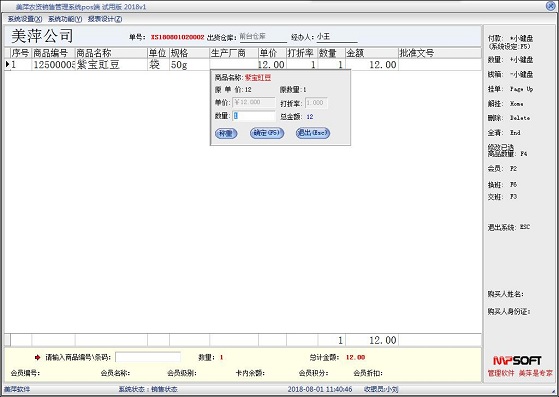Image resolution: width=559 pixels, height=397 pixels.
Task: Click the 称重 button in the dialog
Action: pyautogui.click(x=226, y=133)
